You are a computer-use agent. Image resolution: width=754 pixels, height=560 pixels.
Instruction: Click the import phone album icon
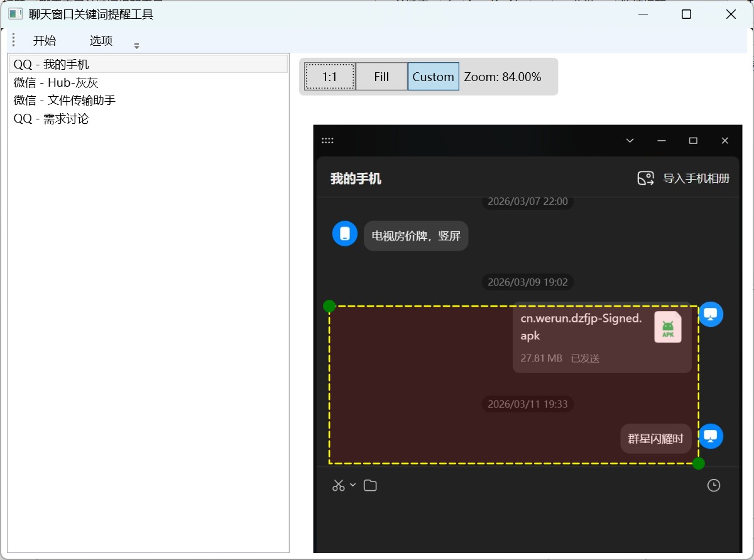pyautogui.click(x=645, y=178)
